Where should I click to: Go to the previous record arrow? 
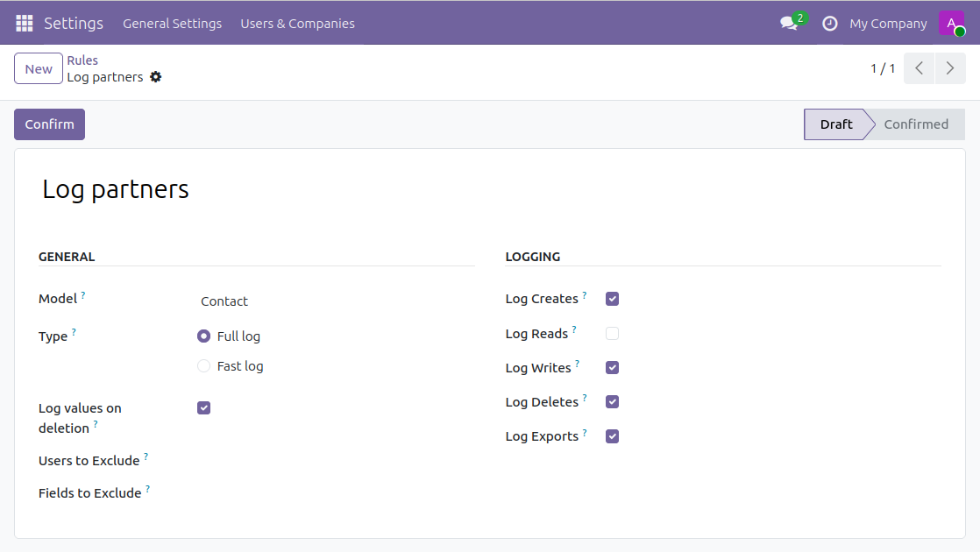(919, 68)
